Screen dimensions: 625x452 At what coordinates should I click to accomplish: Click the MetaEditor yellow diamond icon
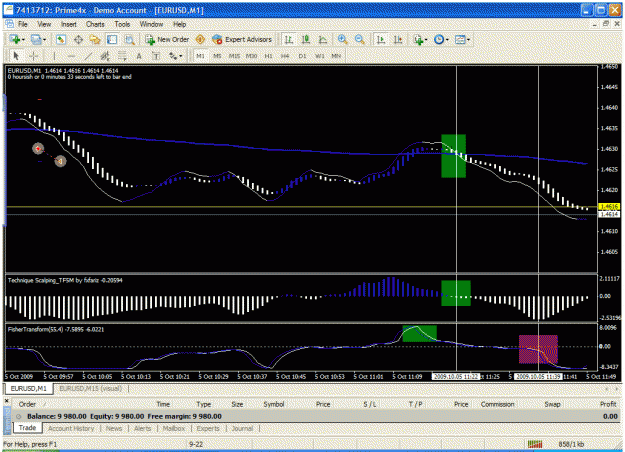pos(200,39)
